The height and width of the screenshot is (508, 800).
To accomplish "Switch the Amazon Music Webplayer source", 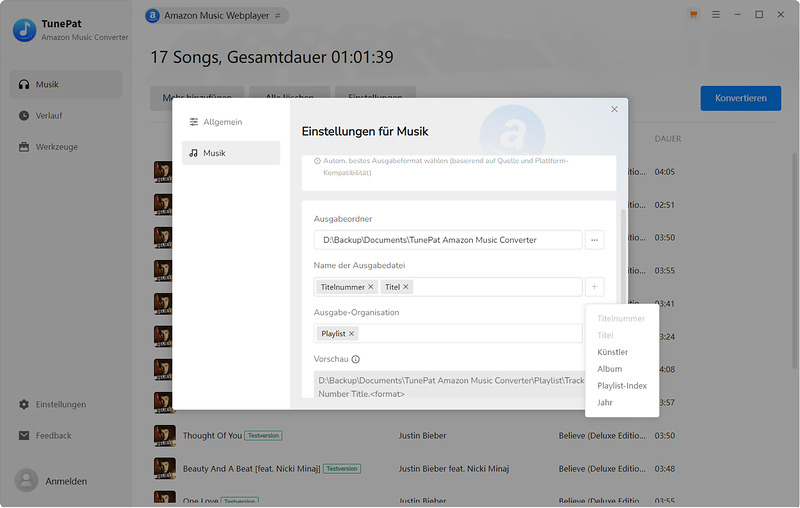I will pyautogui.click(x=217, y=15).
